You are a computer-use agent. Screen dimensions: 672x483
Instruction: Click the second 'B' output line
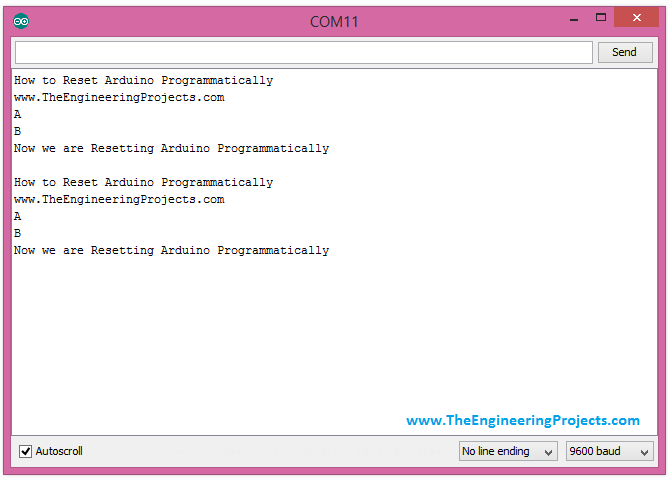(18, 233)
